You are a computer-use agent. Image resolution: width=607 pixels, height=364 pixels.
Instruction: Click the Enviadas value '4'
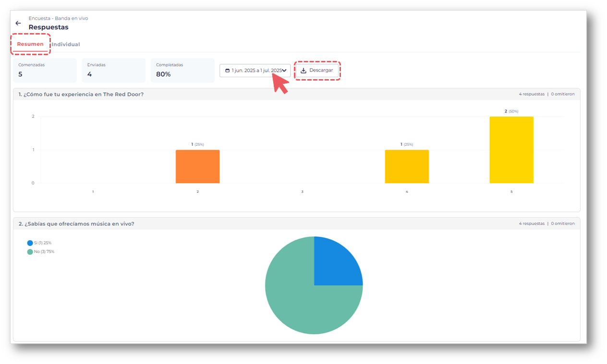coord(89,74)
